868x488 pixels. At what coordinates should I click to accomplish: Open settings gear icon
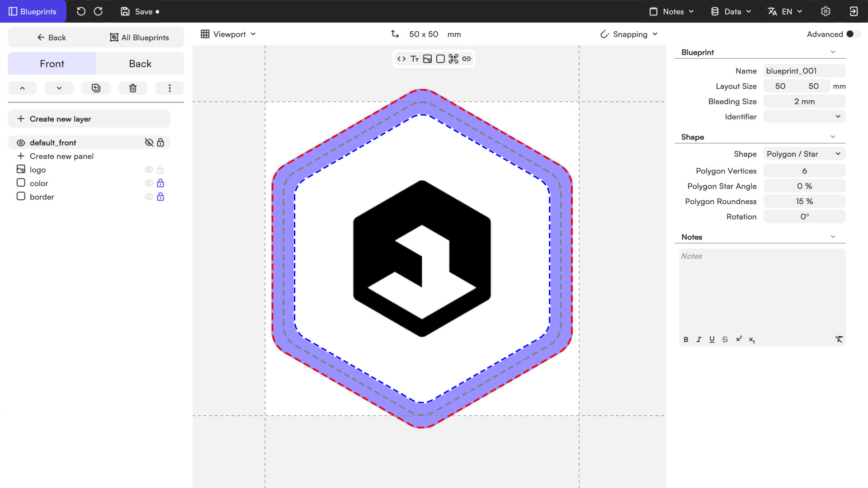point(826,11)
